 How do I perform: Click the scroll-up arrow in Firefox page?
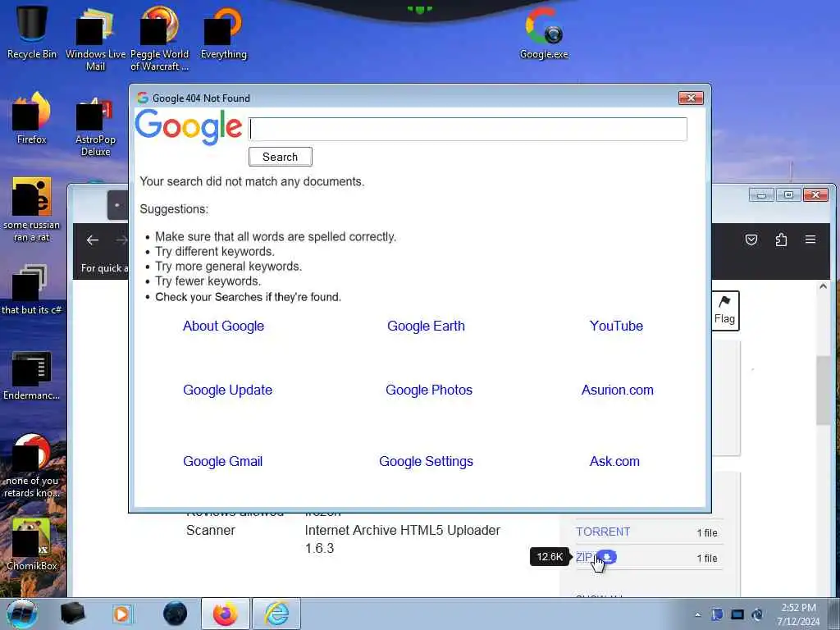click(x=823, y=286)
